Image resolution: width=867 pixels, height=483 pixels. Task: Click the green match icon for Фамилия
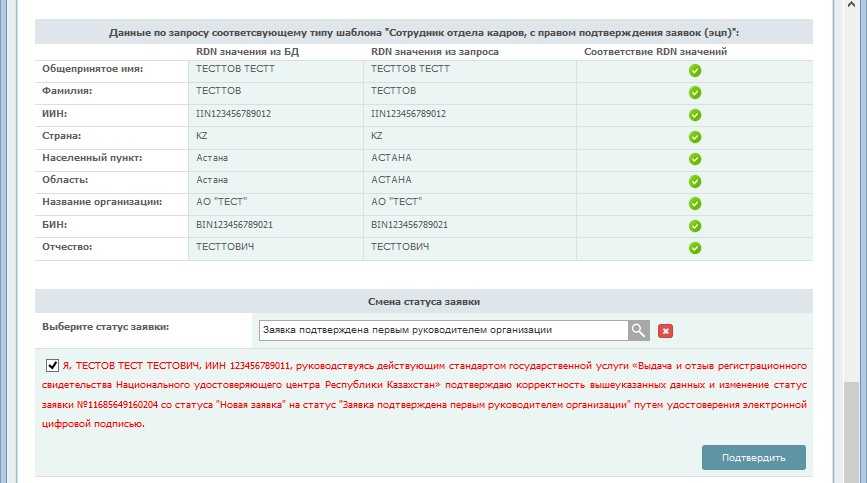(694, 92)
